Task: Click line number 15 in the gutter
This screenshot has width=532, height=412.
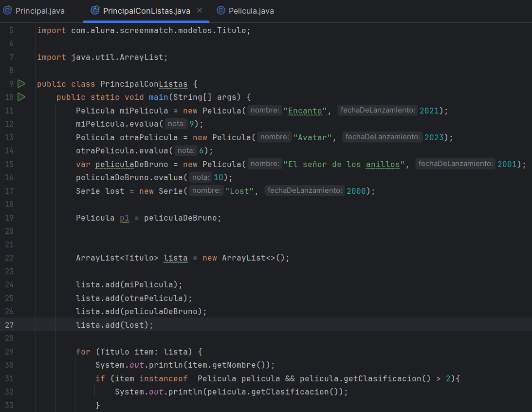Action: 9,164
